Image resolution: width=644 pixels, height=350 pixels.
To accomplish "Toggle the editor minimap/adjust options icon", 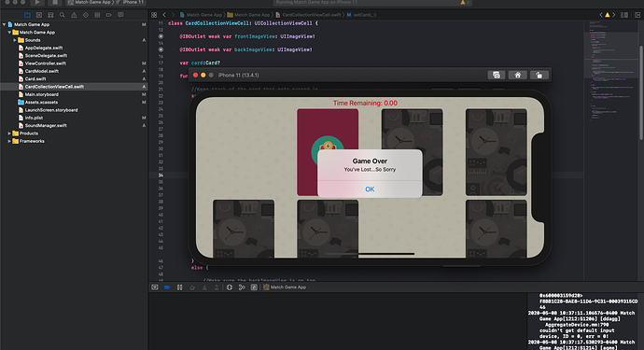I will pos(624,15).
